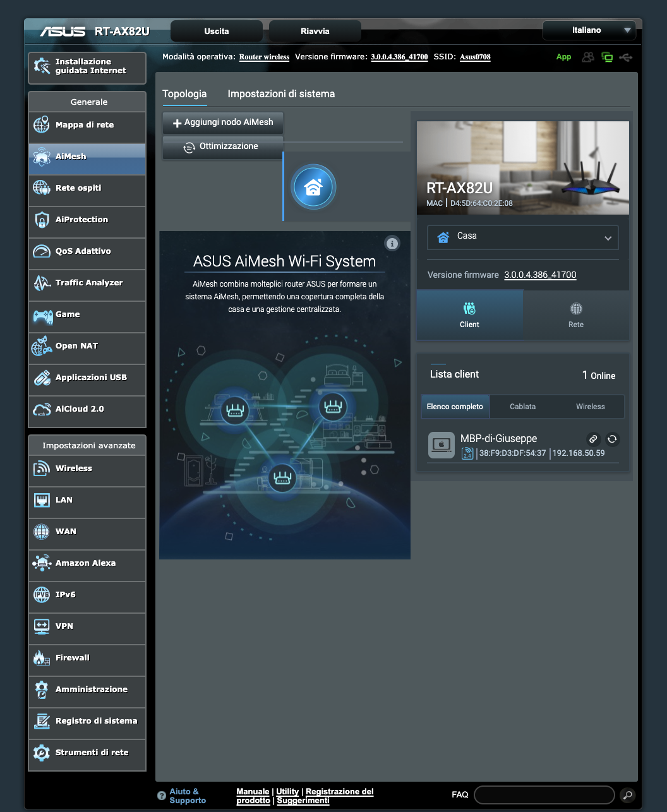Open the Impostazioni di sistema tab

[x=281, y=93]
